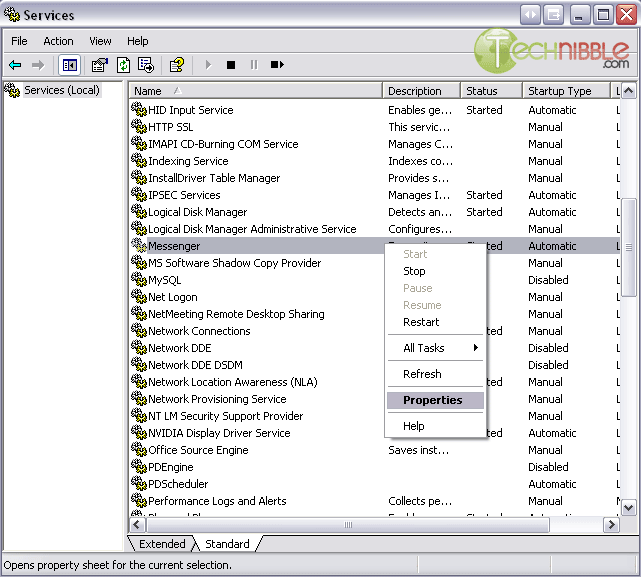This screenshot has width=641, height=577.
Task: Choose Refresh from the context menu
Action: 435,374
